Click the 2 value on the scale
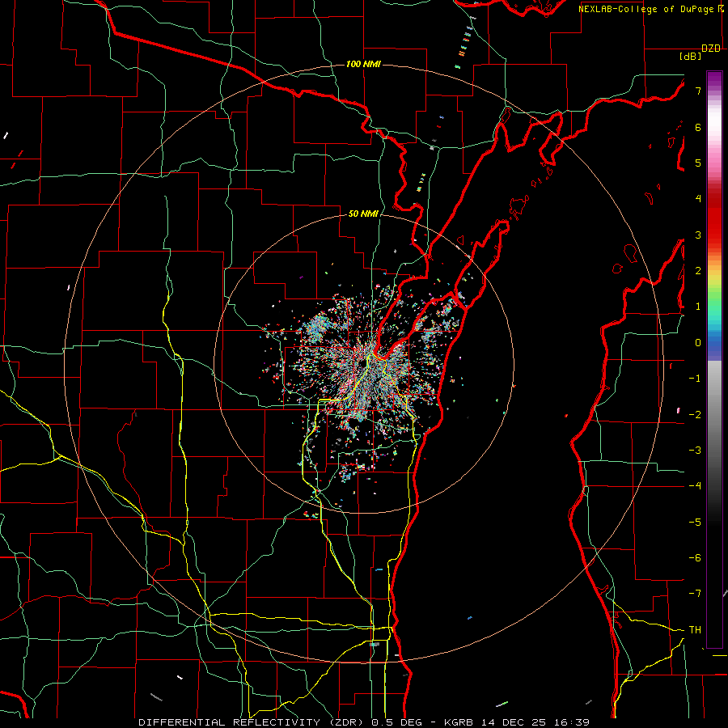This screenshot has width=728, height=728. coord(698,271)
